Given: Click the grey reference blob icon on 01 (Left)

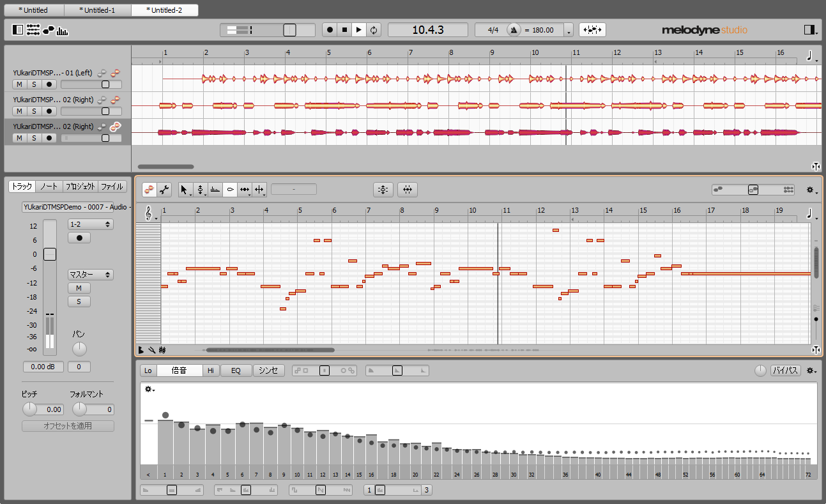Looking at the screenshot, I should [x=102, y=73].
